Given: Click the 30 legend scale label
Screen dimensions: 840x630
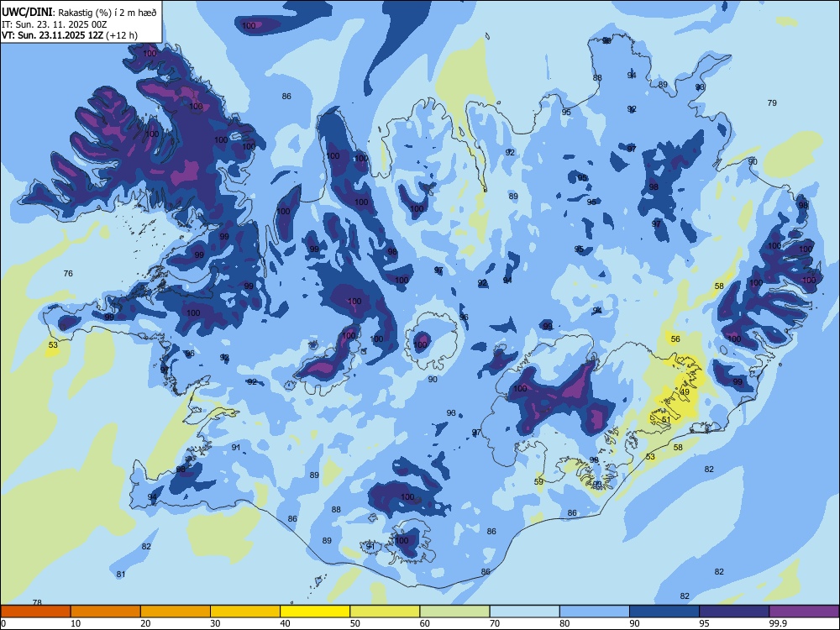Looking at the screenshot, I should point(216,623).
